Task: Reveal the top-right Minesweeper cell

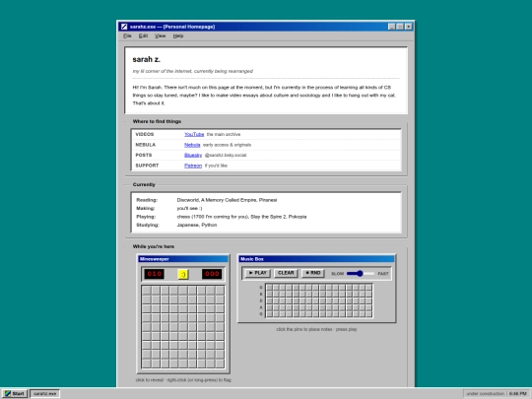Action: pos(220,291)
